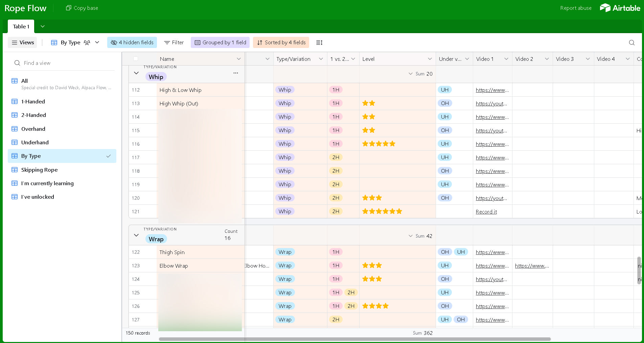Select the High Whip (Out) cell
Image resolution: width=644 pixels, height=343 pixels.
click(201, 103)
